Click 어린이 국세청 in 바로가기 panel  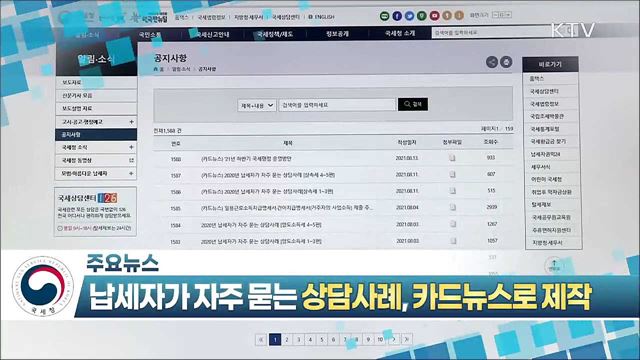click(x=547, y=179)
